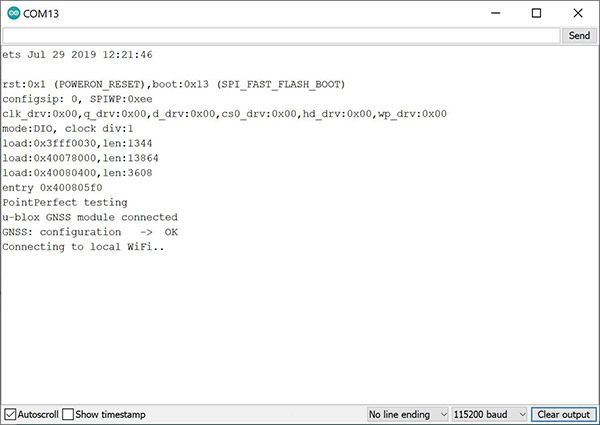Click the Send button
Image resolution: width=600 pixels, height=425 pixels.
tap(579, 36)
